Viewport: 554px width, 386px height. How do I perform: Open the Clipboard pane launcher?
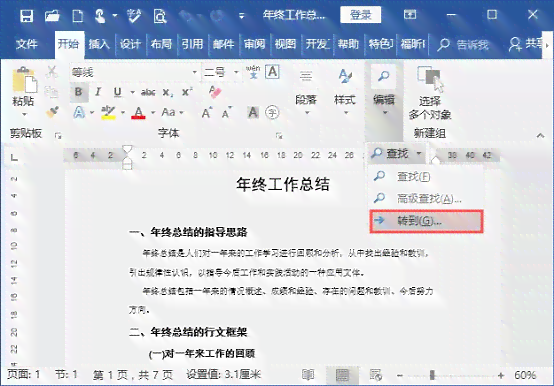(58, 135)
